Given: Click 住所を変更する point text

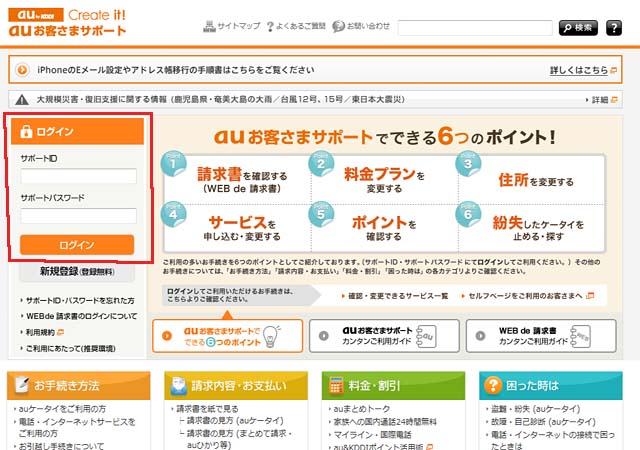Looking at the screenshot, I should [536, 180].
